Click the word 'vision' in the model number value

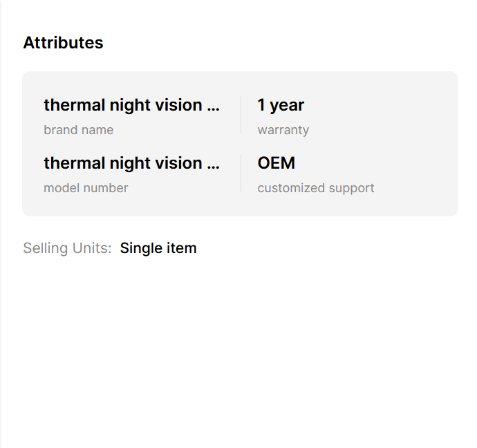(x=180, y=163)
